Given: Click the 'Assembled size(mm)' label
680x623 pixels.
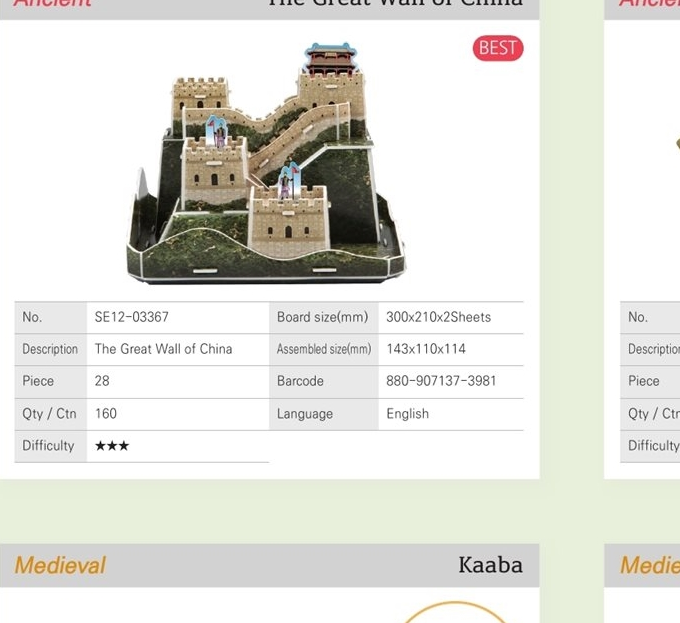Looking at the screenshot, I should 324,349.
